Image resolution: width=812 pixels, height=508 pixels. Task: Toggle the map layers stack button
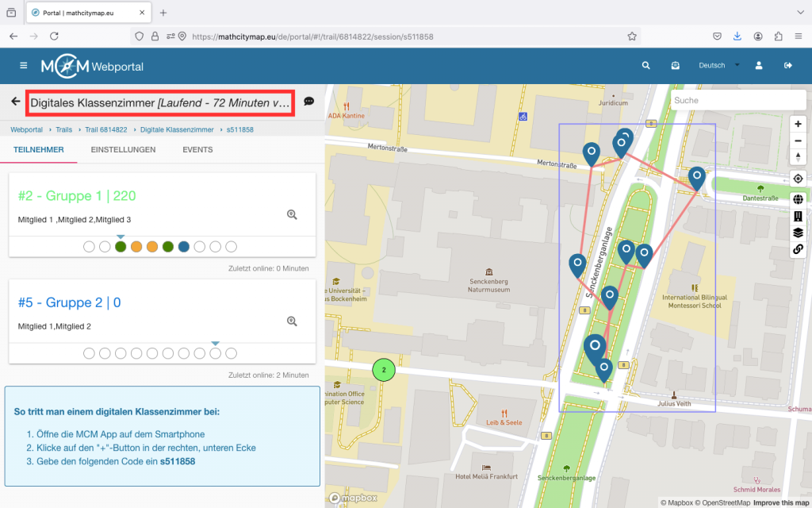pyautogui.click(x=798, y=233)
